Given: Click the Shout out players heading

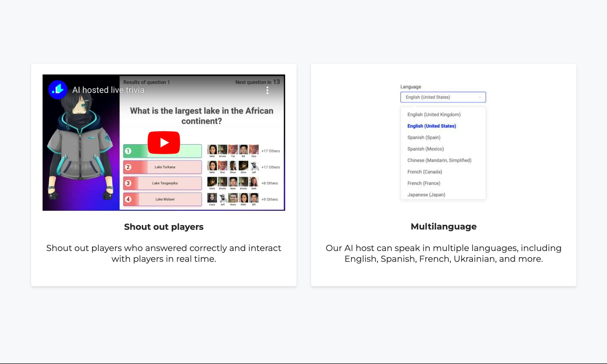Looking at the screenshot, I should click(x=164, y=227).
